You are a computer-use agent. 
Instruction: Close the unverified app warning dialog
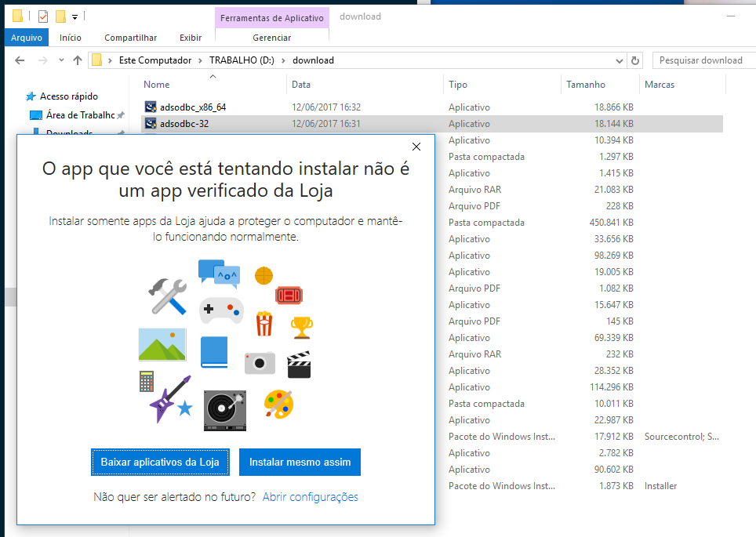coord(416,147)
